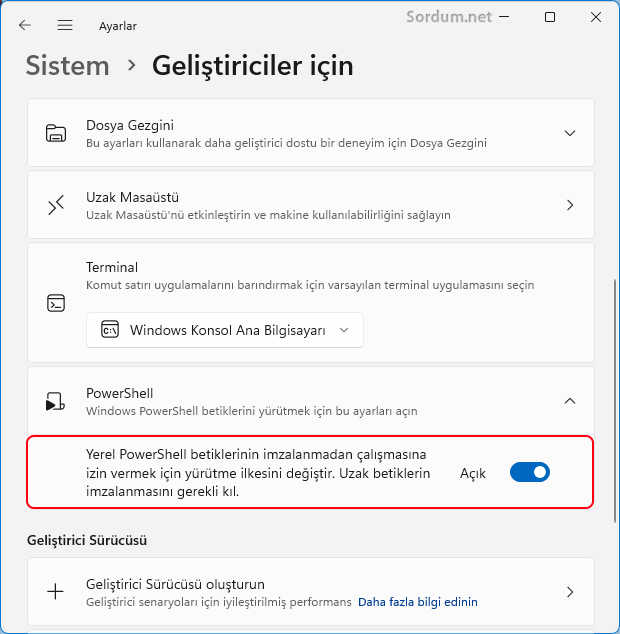Viewport: 620px width, 634px height.
Task: Open Windows Konsol Ana Bilgisayarı dropdown
Action: (225, 330)
